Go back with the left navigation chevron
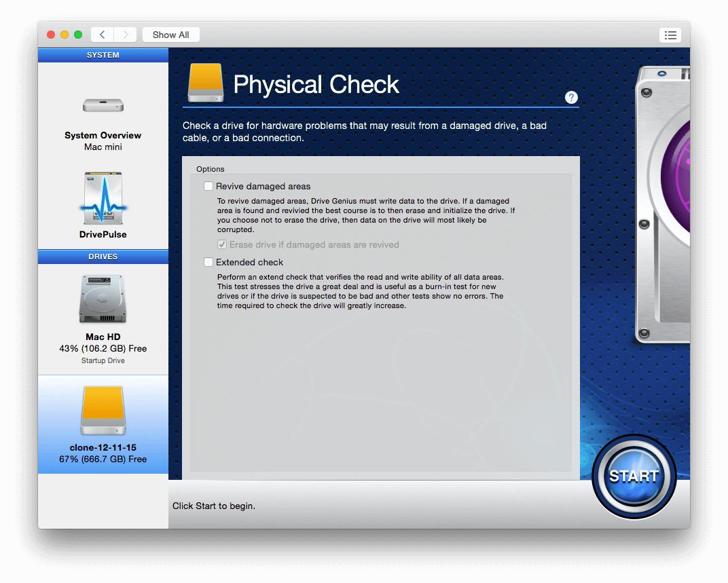 pyautogui.click(x=102, y=34)
